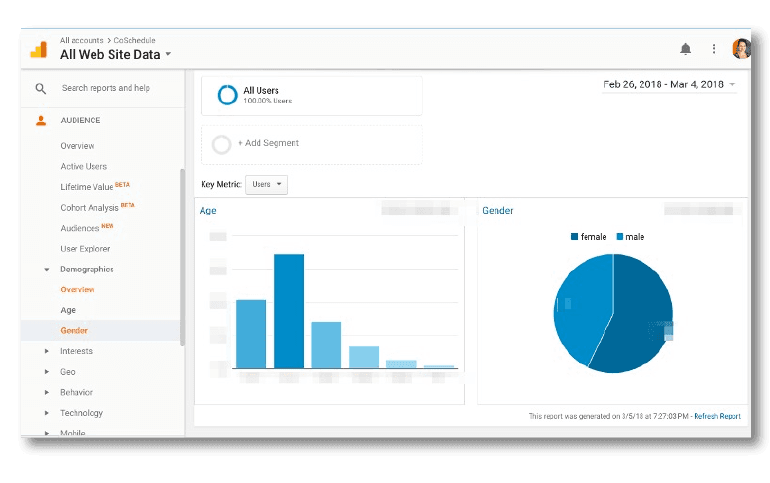The height and width of the screenshot is (483, 770).
Task: Select Age under Demographics
Action: [68, 310]
